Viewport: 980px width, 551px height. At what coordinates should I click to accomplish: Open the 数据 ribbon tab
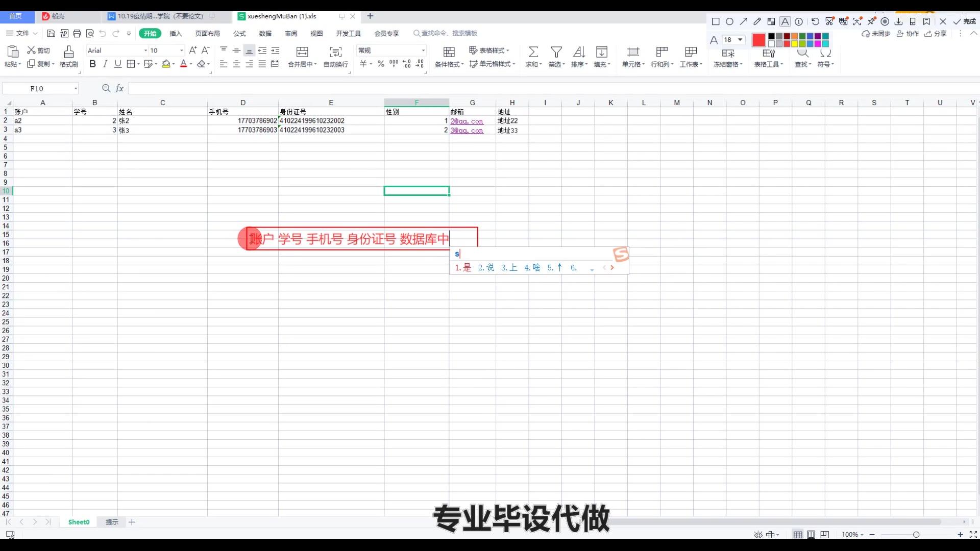click(x=265, y=33)
